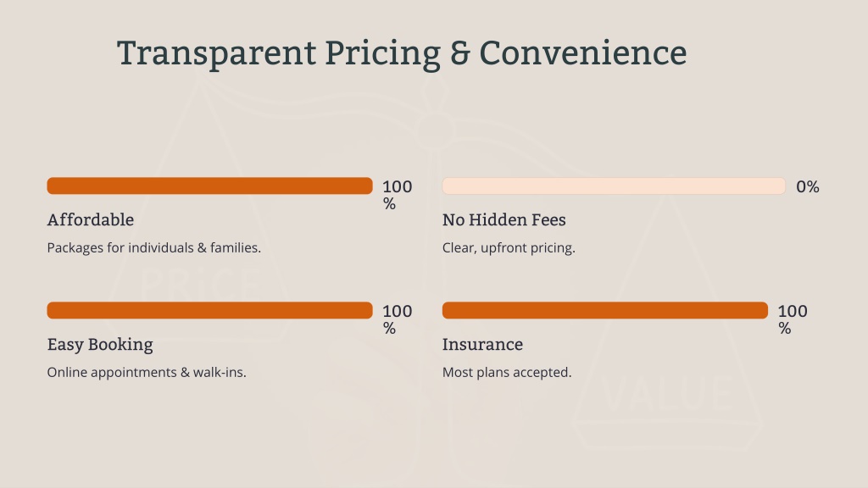The width and height of the screenshot is (868, 488).
Task: Click the 100% label beside Affordable bar
Action: tap(397, 195)
